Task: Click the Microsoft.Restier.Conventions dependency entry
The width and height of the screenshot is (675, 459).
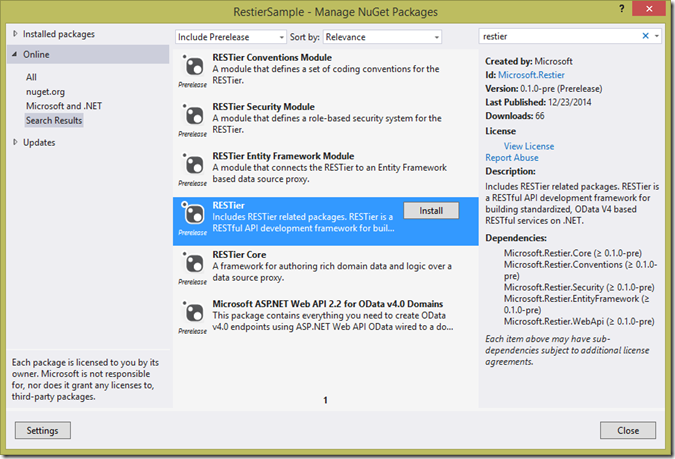Action: pos(580,270)
